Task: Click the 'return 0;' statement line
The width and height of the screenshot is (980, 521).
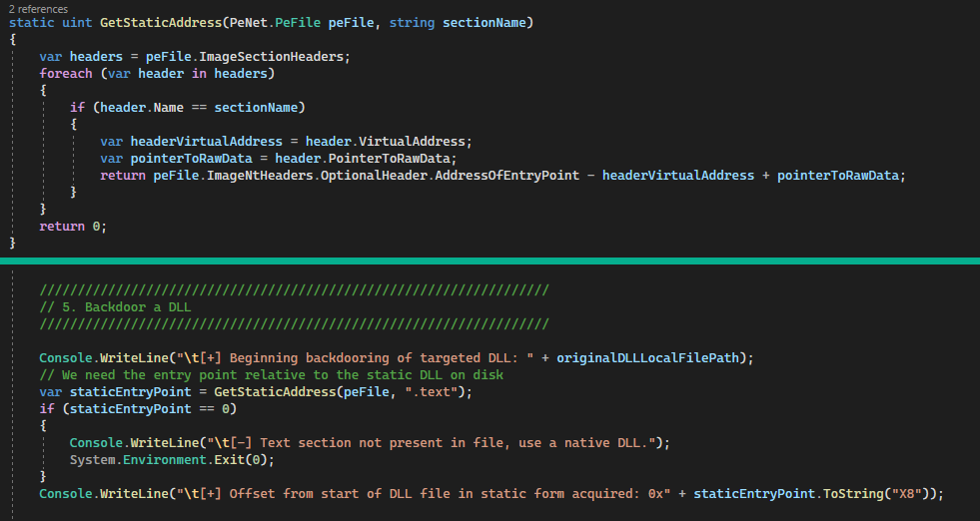Action: pos(73,227)
